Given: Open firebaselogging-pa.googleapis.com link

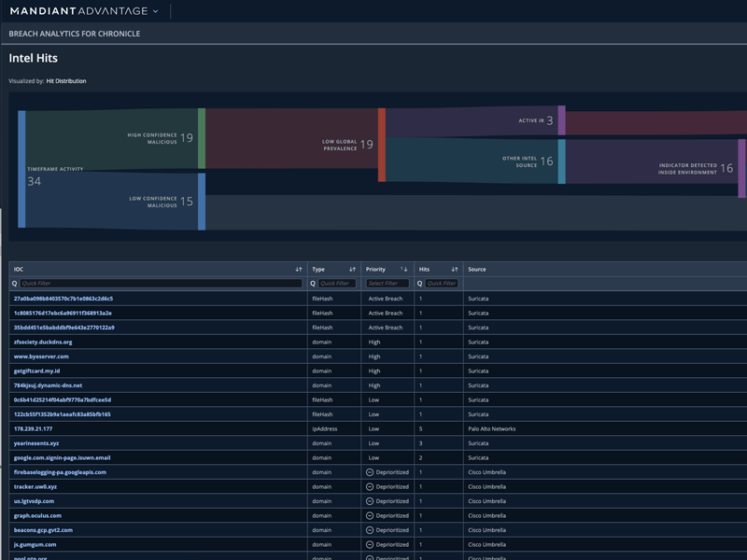Looking at the screenshot, I should click(x=60, y=472).
